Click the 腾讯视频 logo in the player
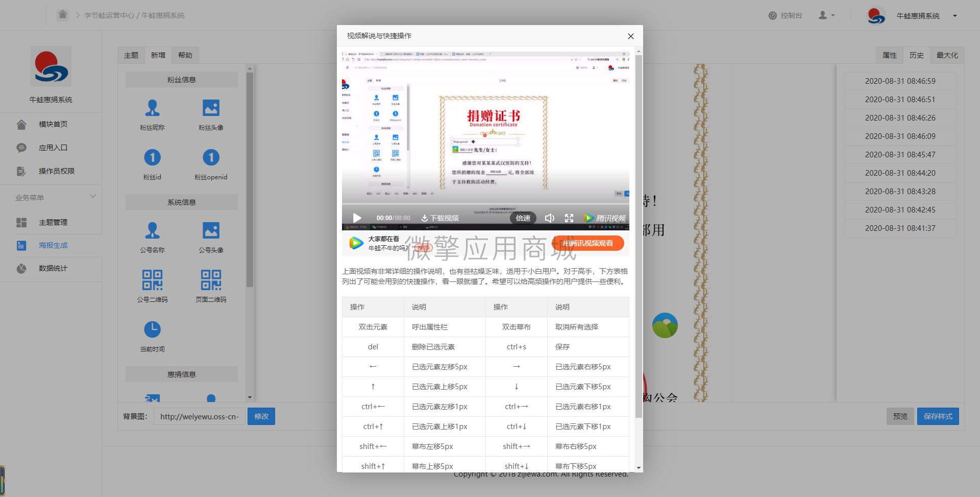The height and width of the screenshot is (497, 980). 605,218
